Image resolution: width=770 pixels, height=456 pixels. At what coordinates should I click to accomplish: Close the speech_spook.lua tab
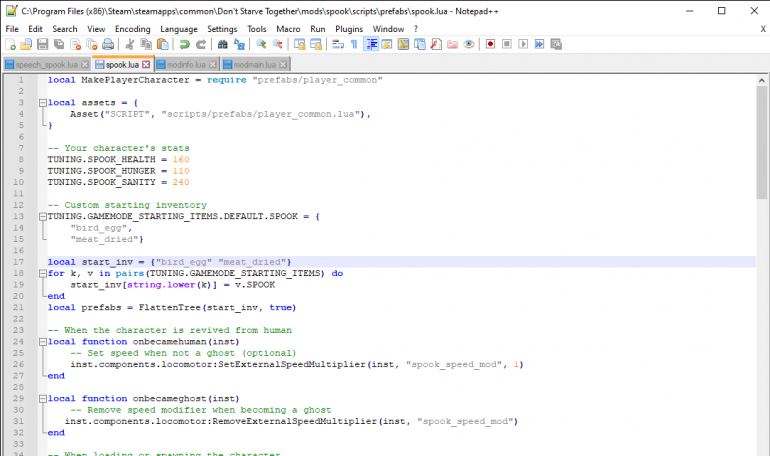(85, 64)
